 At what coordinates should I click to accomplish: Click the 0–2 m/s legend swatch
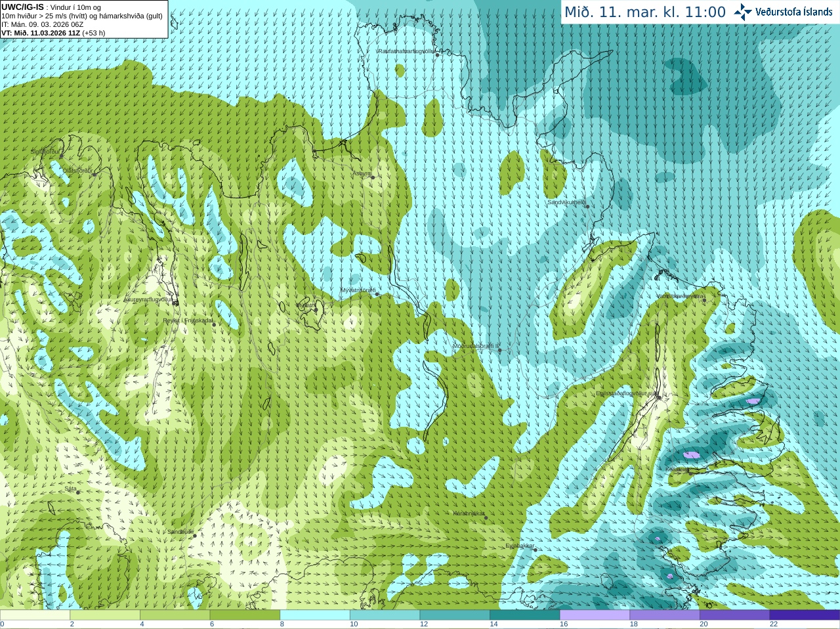pos(35,615)
